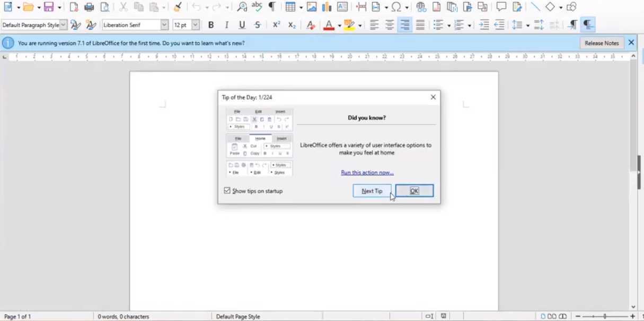Expand the Line Spacing dropdown arrow
Viewport: 644px width, 321px height.
tap(528, 25)
